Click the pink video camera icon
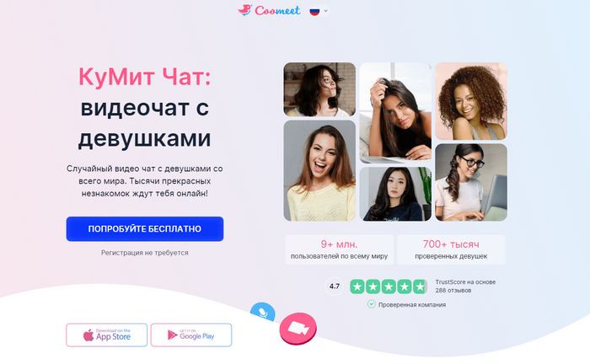Screen dimensions: 590x364 point(298,329)
